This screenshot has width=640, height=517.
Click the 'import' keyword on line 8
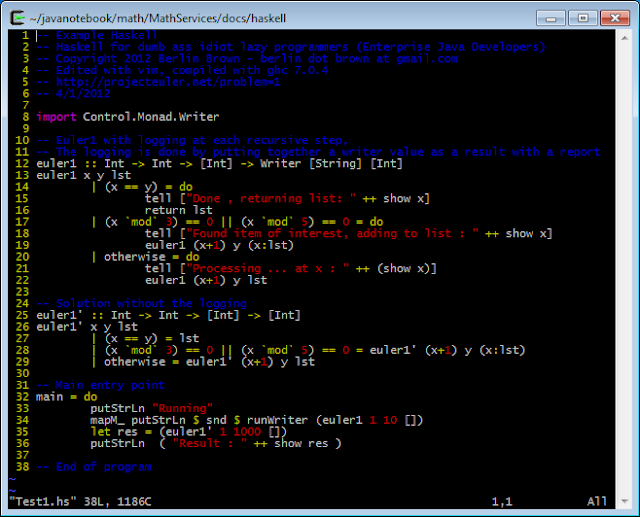(56, 117)
